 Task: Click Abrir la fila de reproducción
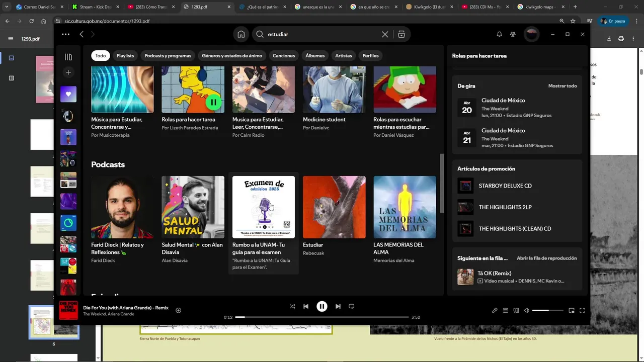(x=546, y=258)
